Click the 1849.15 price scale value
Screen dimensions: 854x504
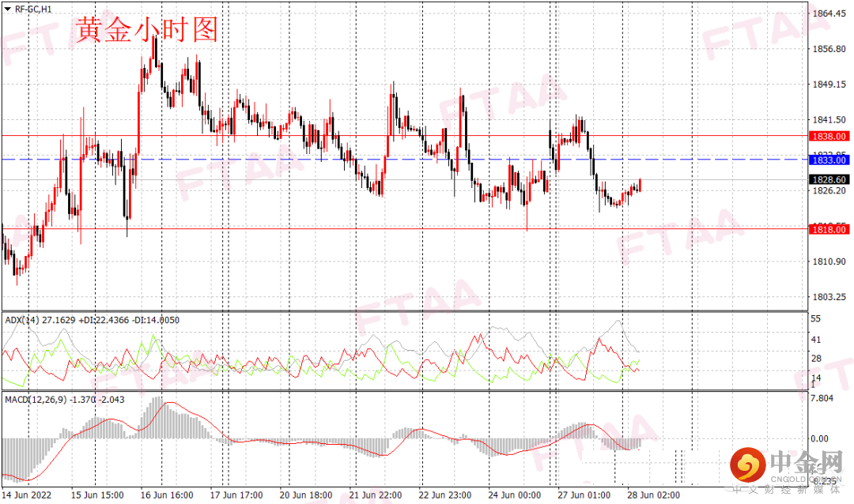(x=829, y=85)
